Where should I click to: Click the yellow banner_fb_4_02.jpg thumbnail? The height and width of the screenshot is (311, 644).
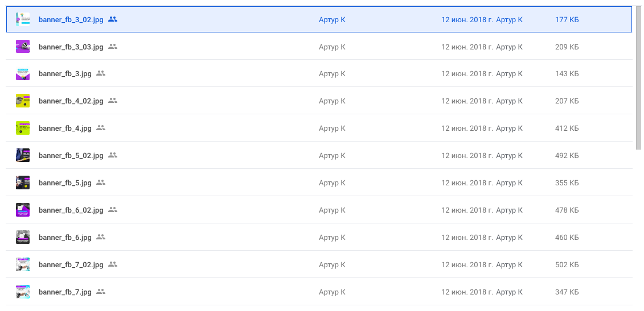point(23,101)
